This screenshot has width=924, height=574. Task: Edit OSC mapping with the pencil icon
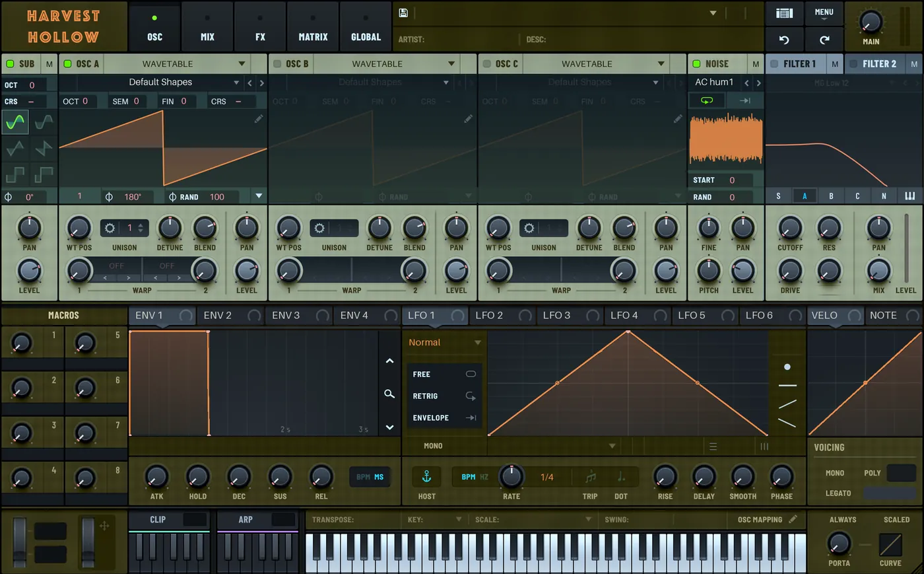pos(793,519)
